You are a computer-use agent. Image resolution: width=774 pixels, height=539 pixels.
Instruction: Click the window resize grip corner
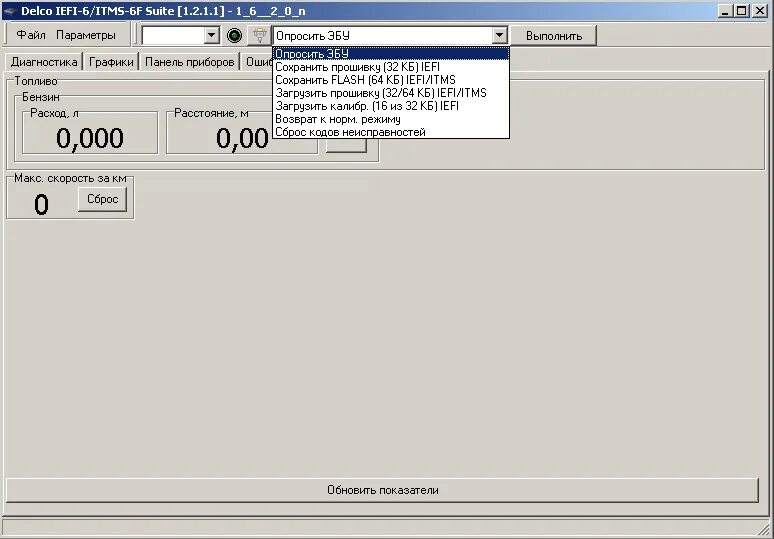pos(765,531)
